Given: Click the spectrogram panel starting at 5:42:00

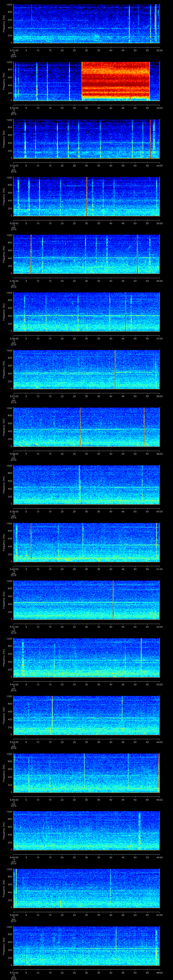Looking at the screenshot, I should pos(87,657).
